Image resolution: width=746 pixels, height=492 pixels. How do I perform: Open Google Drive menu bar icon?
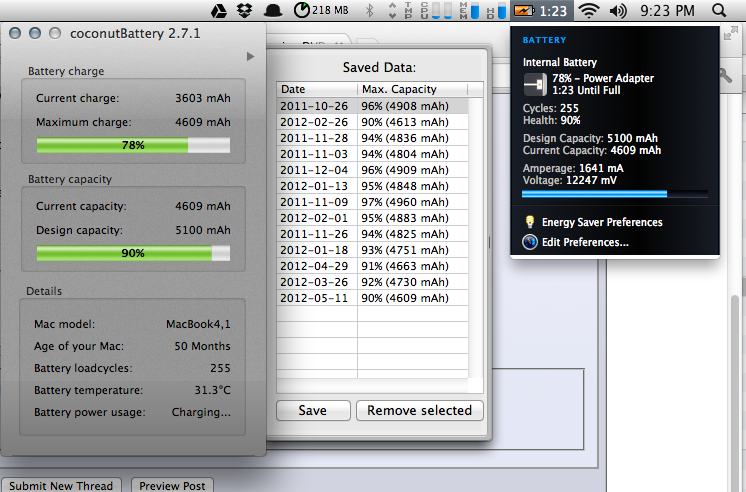[218, 10]
